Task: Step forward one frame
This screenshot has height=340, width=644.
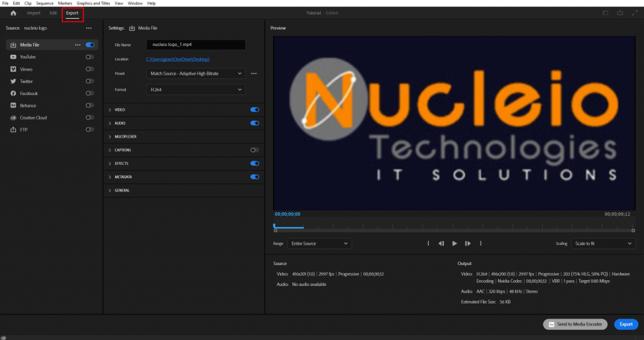Action: (467, 244)
